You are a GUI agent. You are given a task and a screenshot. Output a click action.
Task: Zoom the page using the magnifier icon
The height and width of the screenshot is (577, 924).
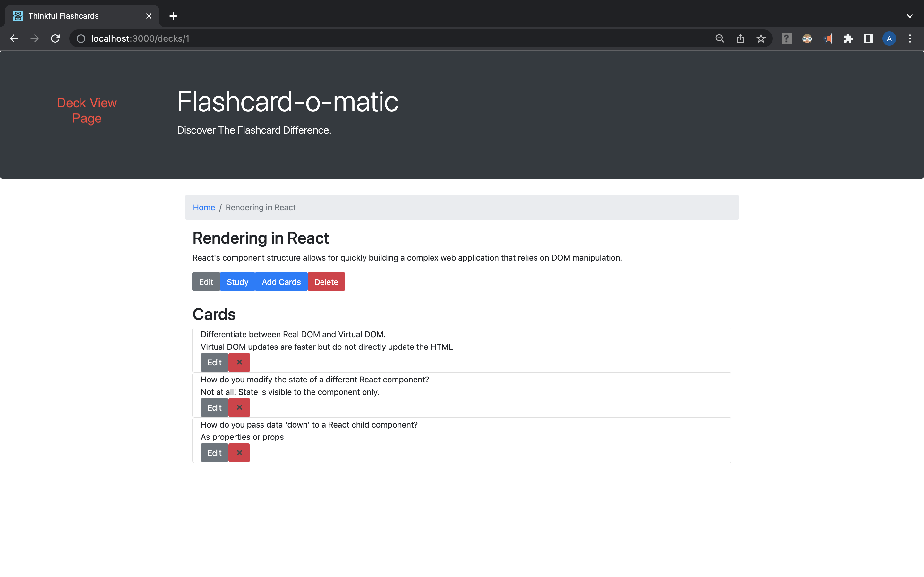click(719, 38)
